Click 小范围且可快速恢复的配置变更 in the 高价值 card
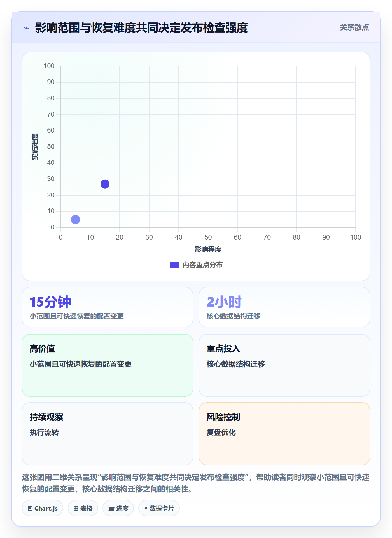Viewport: 392px width, 538px height. point(81,364)
